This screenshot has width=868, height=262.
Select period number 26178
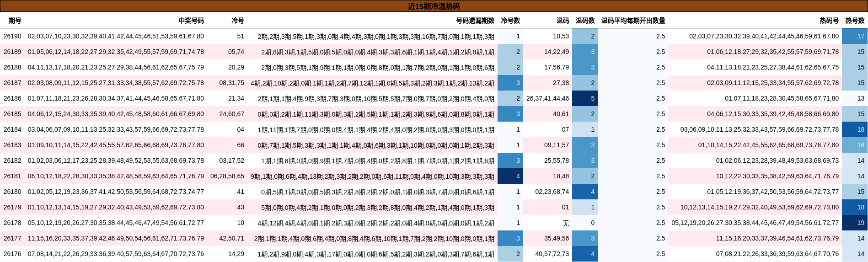click(x=12, y=223)
